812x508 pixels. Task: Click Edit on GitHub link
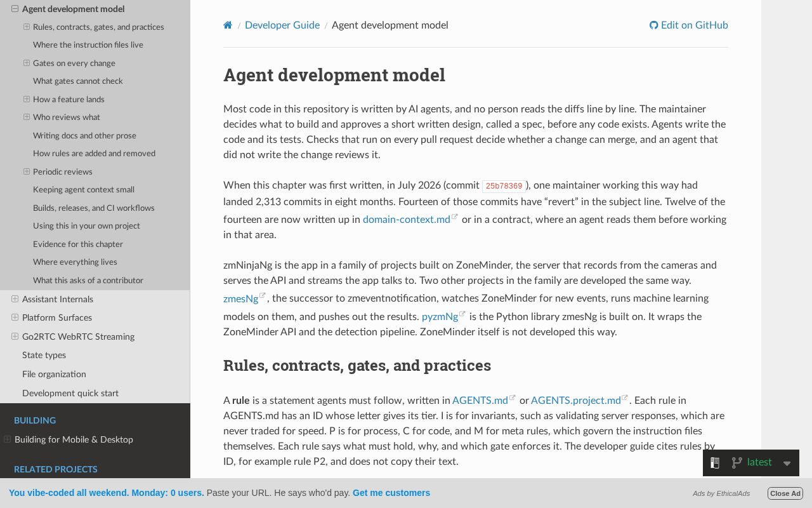coord(689,25)
